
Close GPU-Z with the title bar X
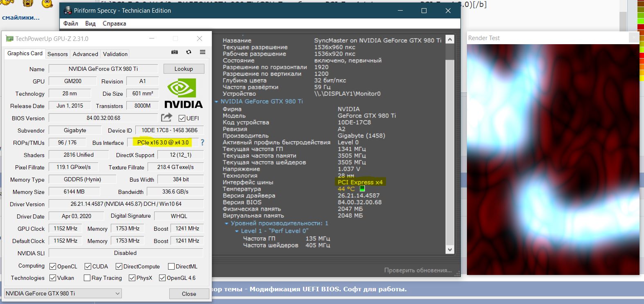point(200,38)
